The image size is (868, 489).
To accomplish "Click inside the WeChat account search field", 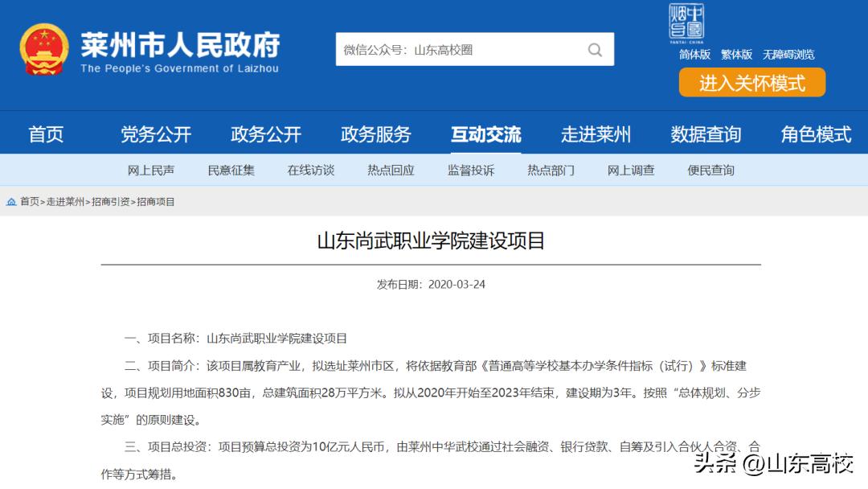I will 450,49.
